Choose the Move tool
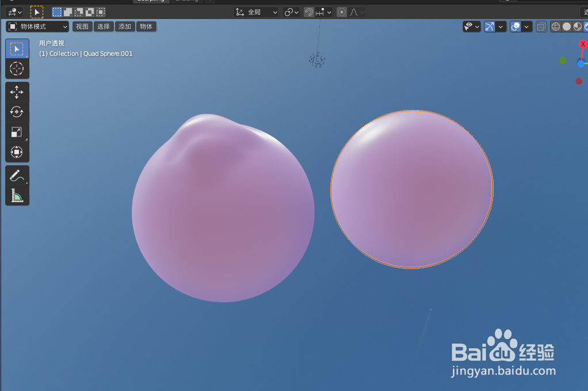588x391 pixels. pos(17,92)
